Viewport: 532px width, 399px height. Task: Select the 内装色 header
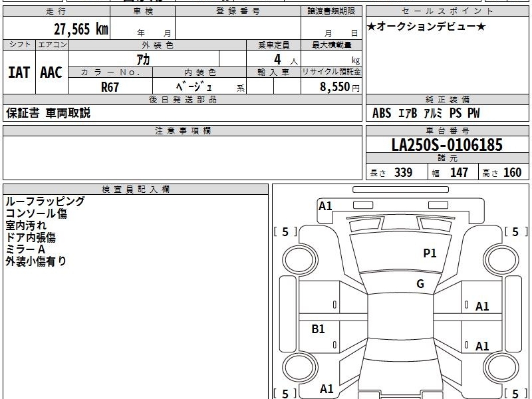click(199, 72)
